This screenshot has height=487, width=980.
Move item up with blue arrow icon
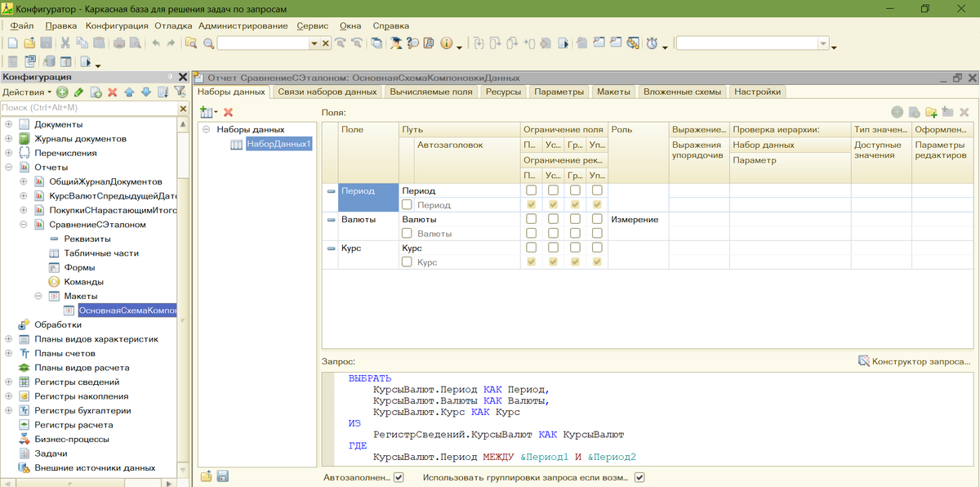click(x=129, y=92)
